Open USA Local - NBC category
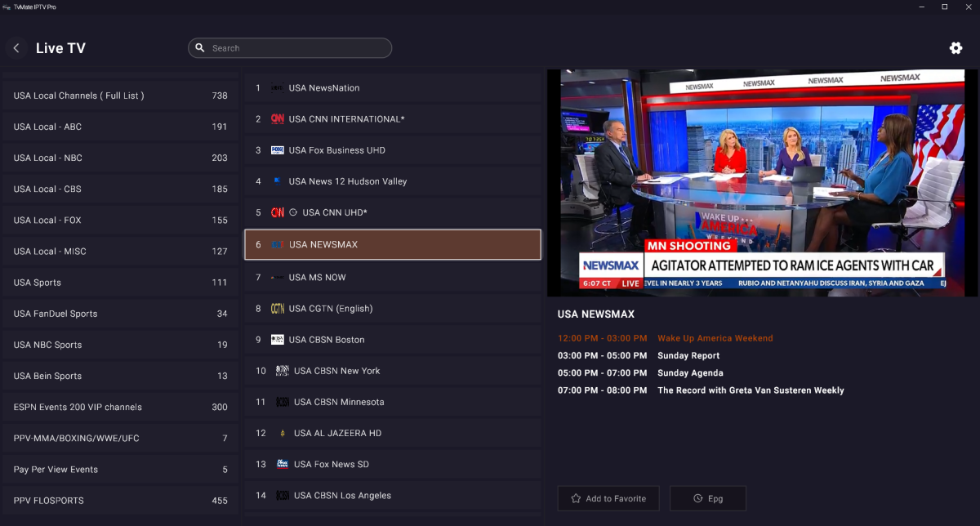 click(120, 158)
